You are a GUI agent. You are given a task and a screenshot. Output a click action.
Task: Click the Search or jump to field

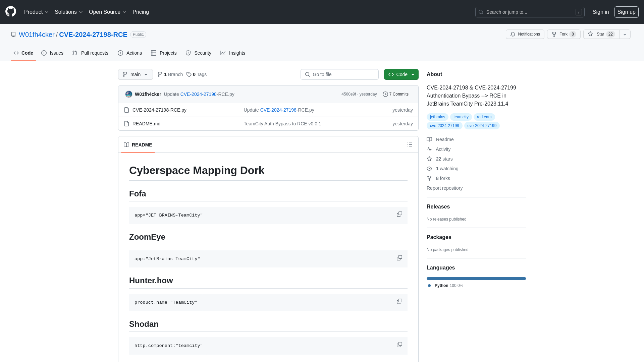[x=530, y=12]
